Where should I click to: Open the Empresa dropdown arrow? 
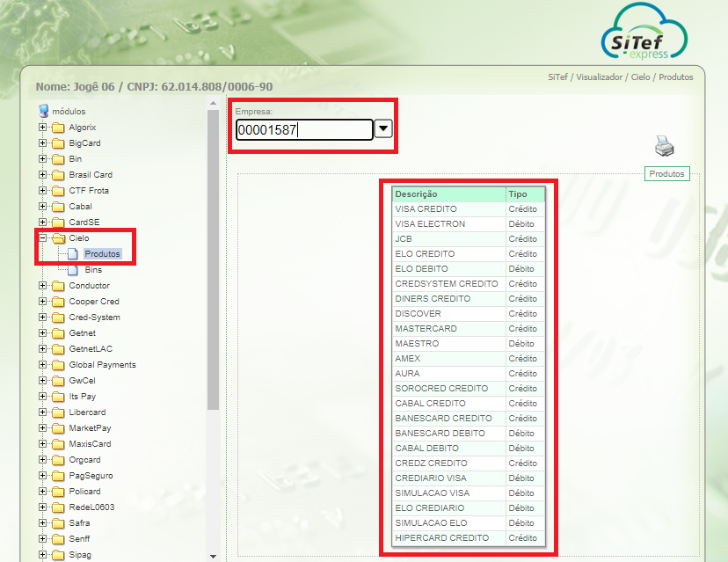[x=383, y=128]
